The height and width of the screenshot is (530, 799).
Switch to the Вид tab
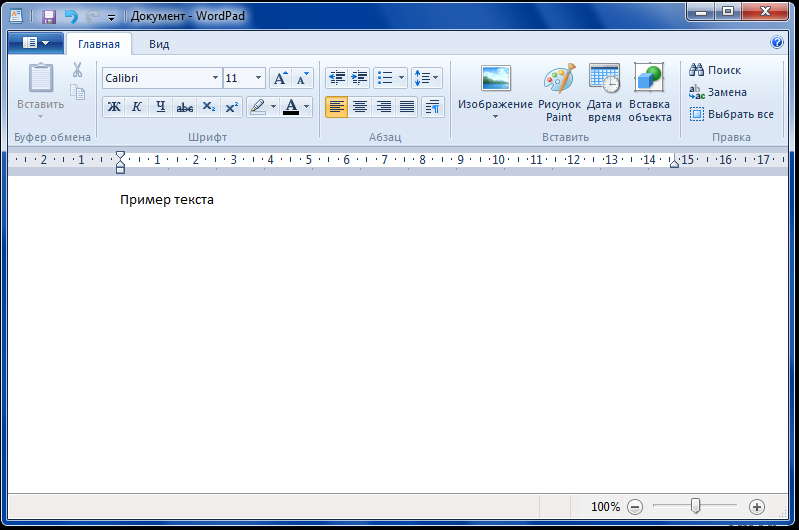[159, 44]
